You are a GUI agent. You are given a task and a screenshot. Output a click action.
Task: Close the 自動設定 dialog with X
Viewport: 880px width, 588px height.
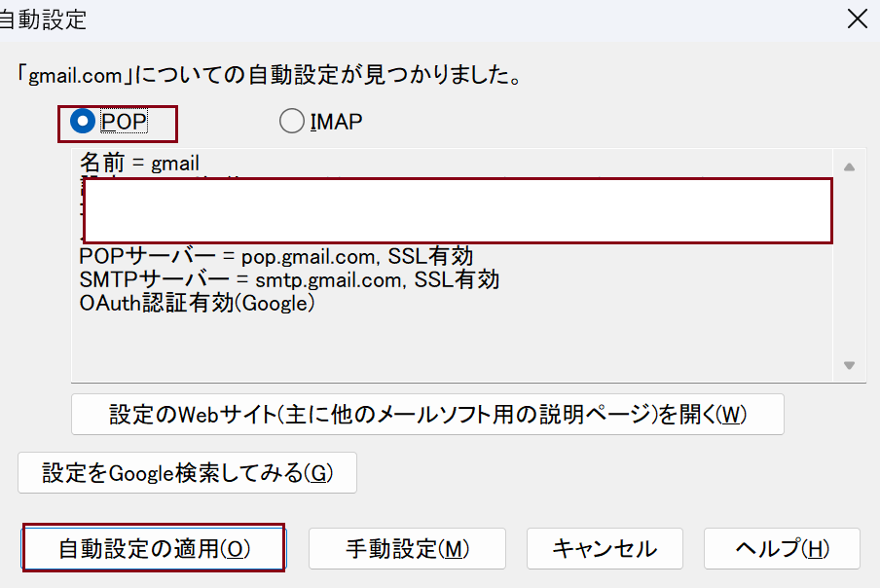coord(857,18)
